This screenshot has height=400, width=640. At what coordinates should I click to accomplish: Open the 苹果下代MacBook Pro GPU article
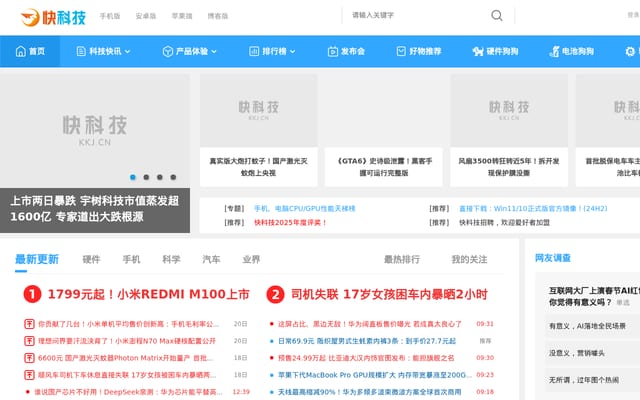coord(374,375)
